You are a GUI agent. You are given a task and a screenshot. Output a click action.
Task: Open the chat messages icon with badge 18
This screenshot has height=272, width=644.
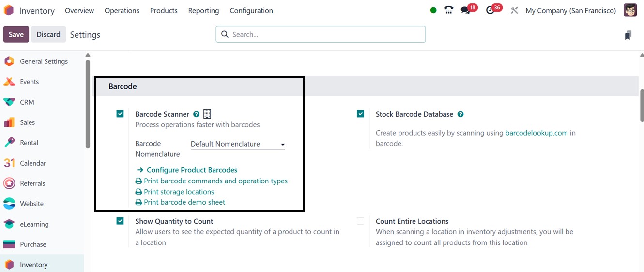pos(466,10)
